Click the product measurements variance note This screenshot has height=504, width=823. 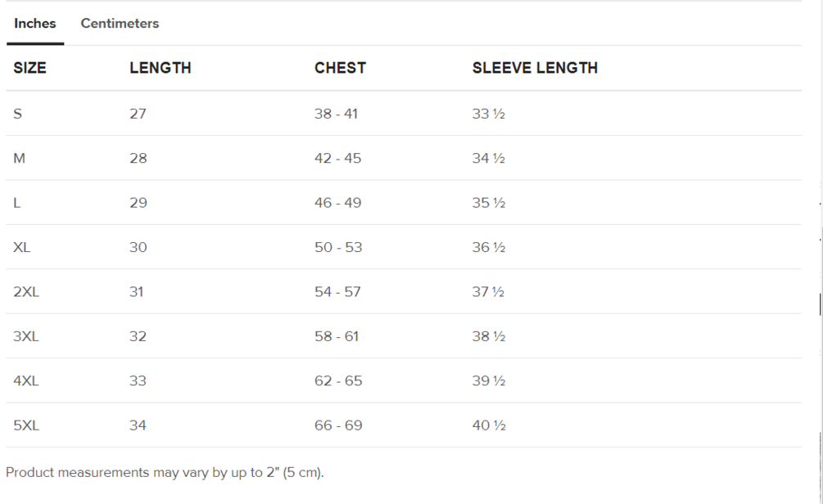tap(165, 473)
